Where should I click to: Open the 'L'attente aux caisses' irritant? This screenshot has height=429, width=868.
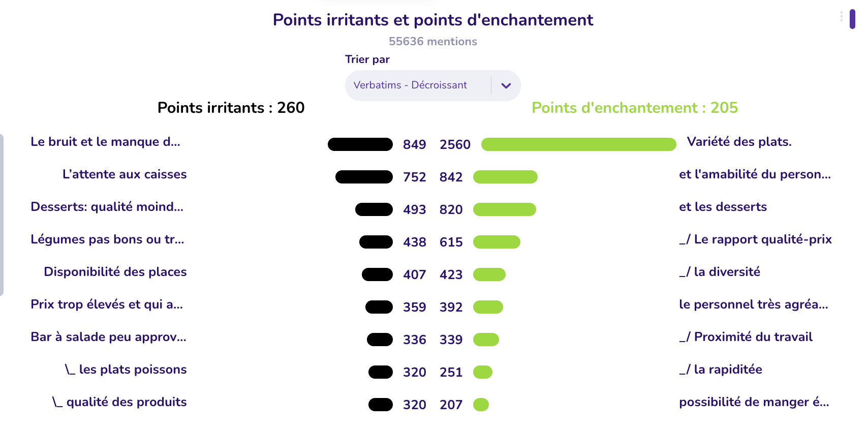[125, 174]
